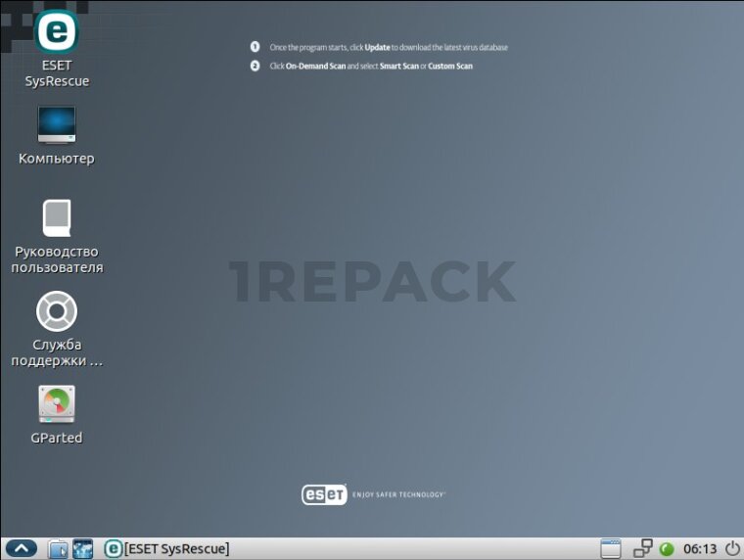Click the 06:13 clock
The height and width of the screenshot is (560, 744).
pyautogui.click(x=699, y=548)
